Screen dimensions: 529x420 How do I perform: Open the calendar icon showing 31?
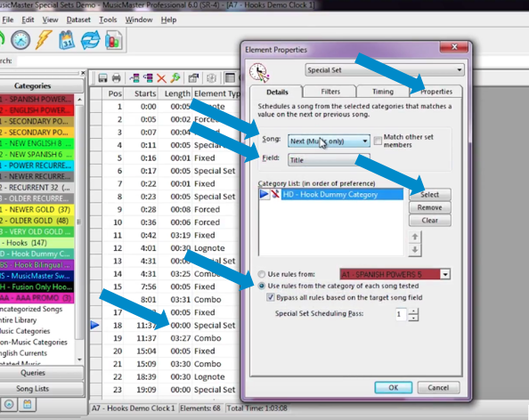pos(67,40)
